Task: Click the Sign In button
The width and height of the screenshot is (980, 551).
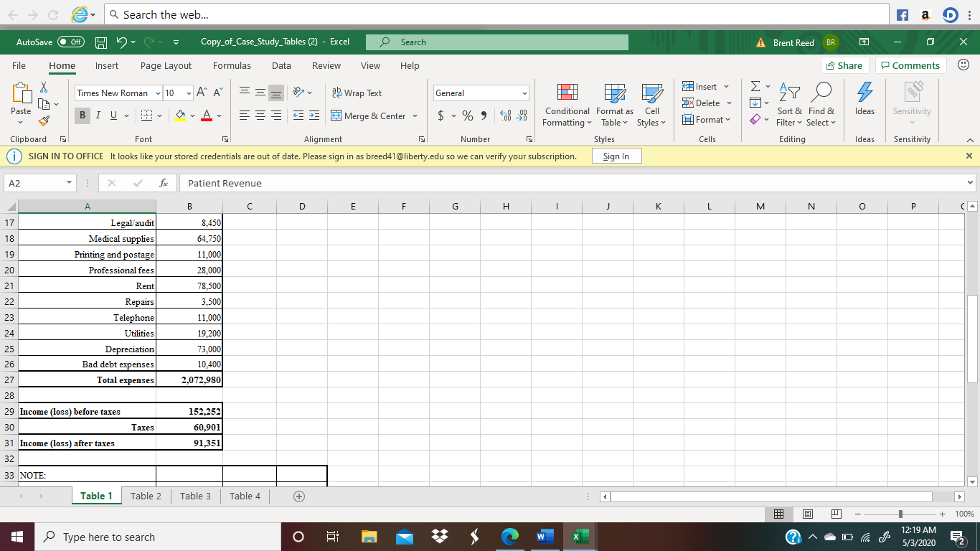Action: tap(616, 156)
